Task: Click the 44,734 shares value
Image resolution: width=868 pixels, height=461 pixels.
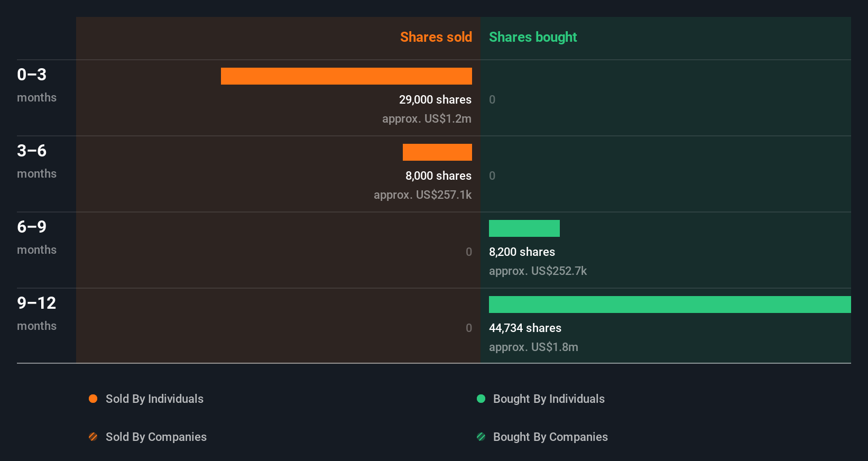Action: [525, 328]
